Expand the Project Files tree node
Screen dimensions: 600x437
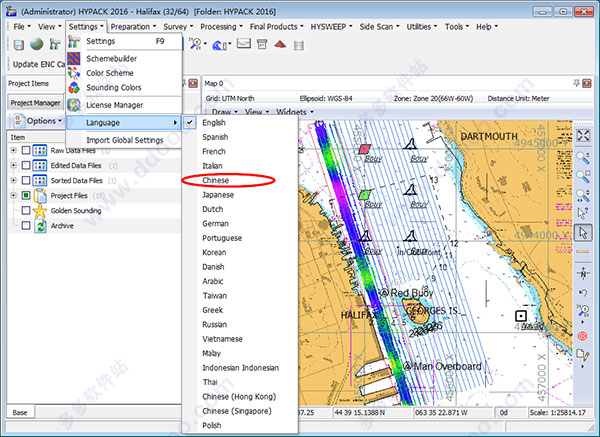[x=13, y=195]
